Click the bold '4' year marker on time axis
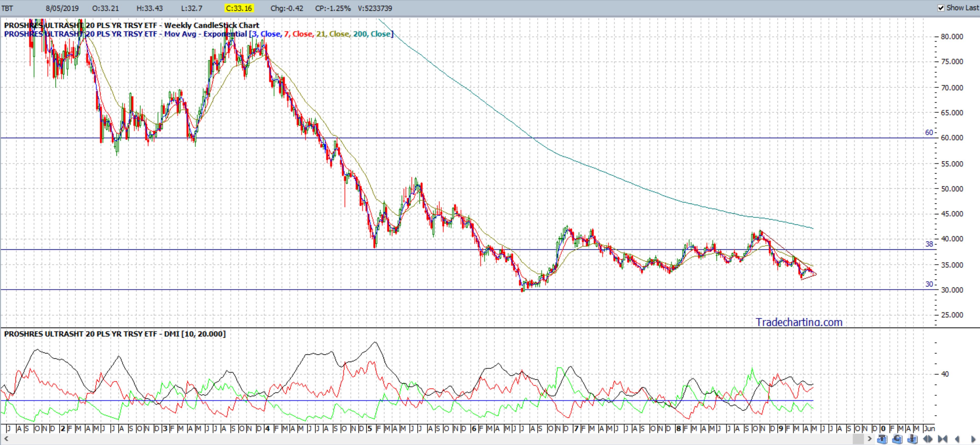This screenshot has height=445, width=980. [x=268, y=429]
